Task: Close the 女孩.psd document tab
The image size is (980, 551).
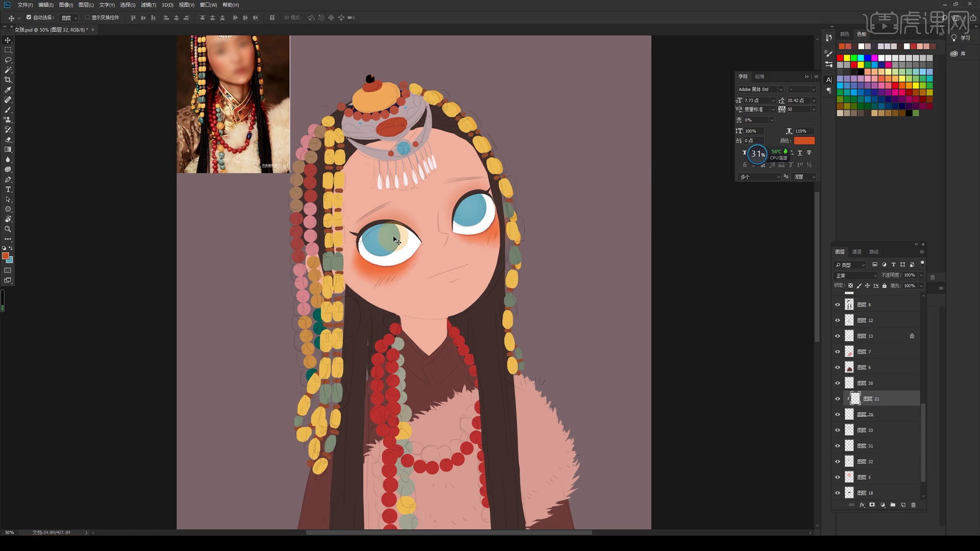Action: point(93,30)
